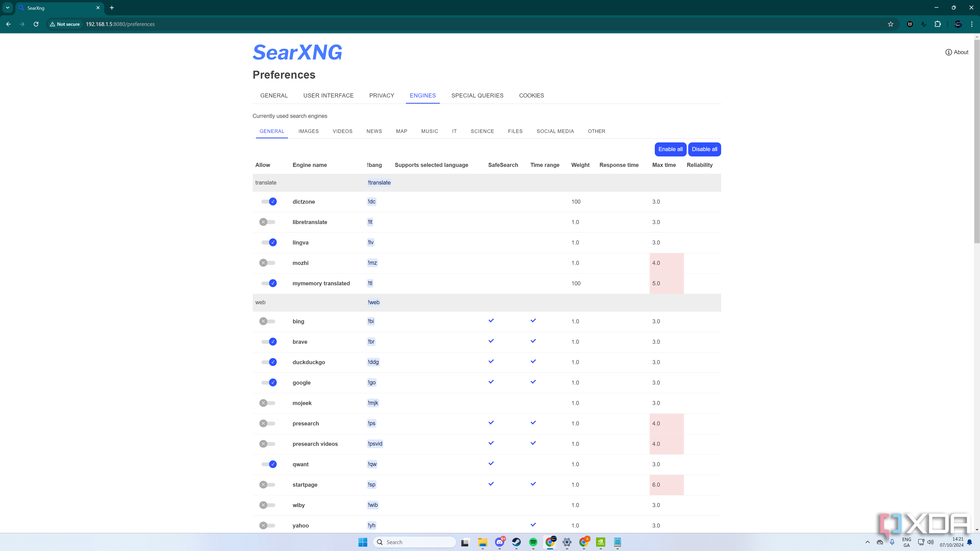Open ENG GA language switcher

[x=906, y=542]
